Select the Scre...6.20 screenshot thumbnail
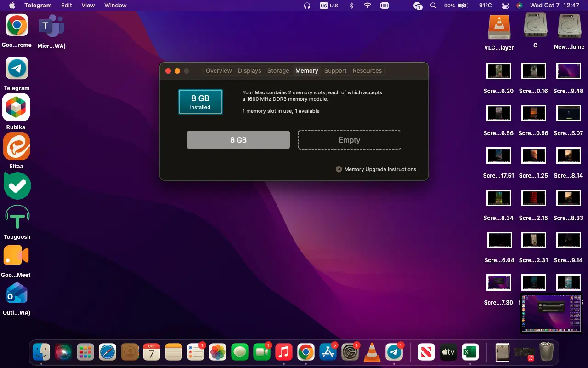 499,71
